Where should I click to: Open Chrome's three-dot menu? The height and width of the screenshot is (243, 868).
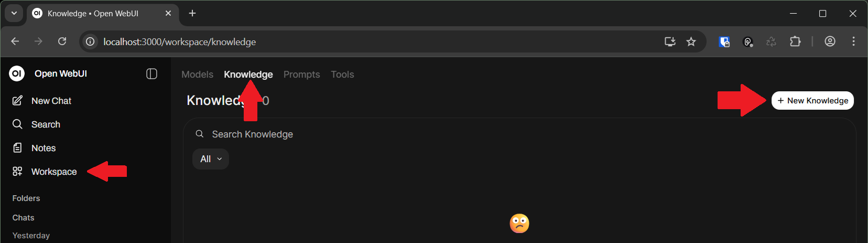tap(853, 41)
